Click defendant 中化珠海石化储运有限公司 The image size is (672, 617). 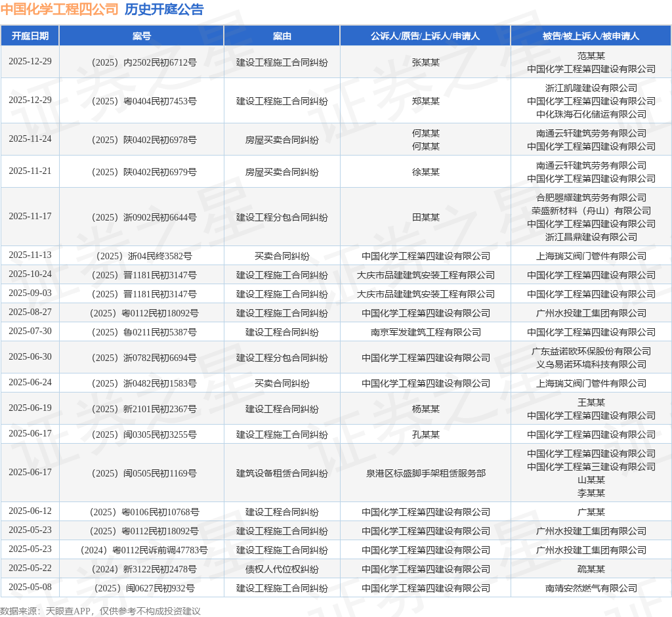click(x=591, y=114)
